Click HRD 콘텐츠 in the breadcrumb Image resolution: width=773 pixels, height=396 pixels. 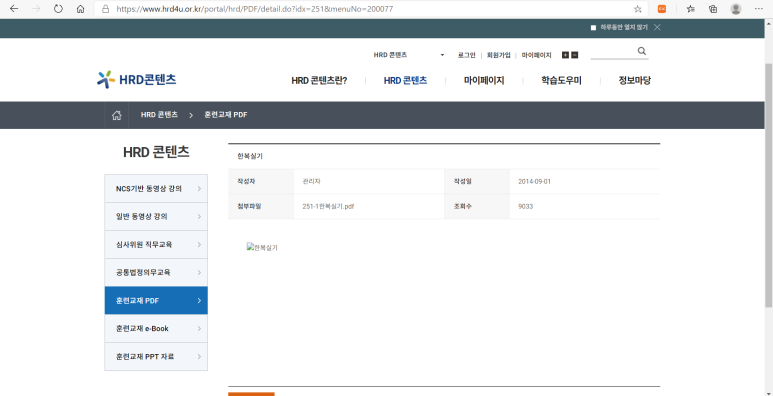[x=159, y=115]
